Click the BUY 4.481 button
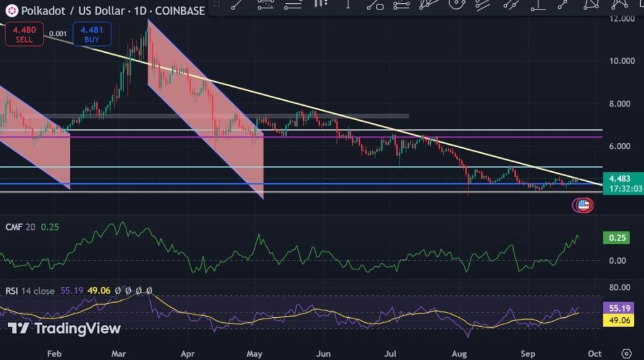This screenshot has width=644, height=360. [x=92, y=34]
